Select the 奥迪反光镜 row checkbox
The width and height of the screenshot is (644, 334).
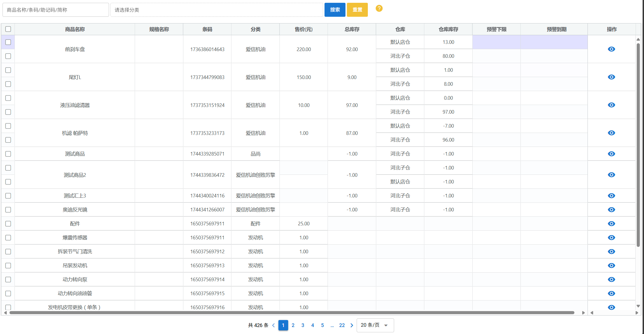click(x=8, y=210)
